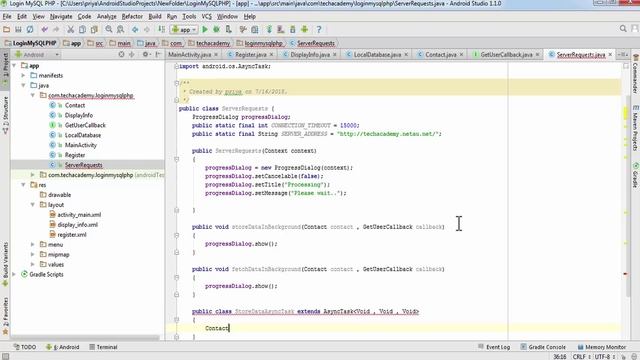Hide the Project tool window
The height and width of the screenshot is (360, 640).
point(158,54)
